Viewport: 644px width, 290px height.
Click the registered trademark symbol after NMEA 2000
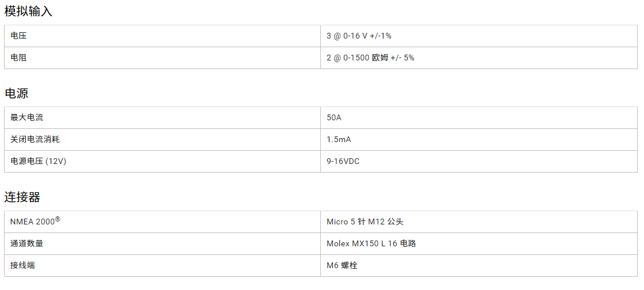pos(57,219)
